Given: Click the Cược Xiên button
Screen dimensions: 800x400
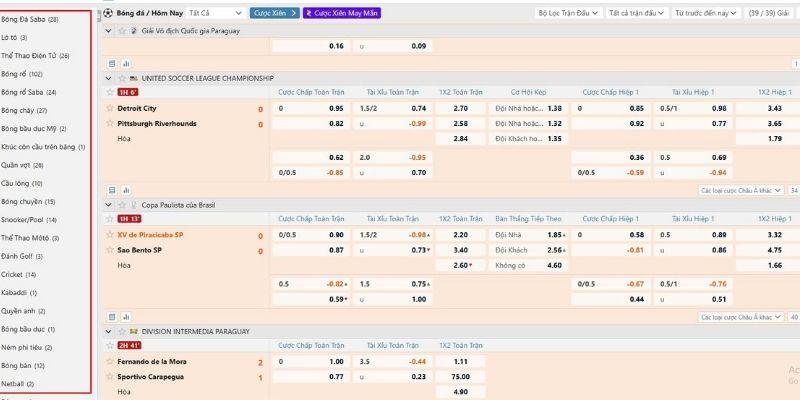Looking at the screenshot, I should pos(274,13).
